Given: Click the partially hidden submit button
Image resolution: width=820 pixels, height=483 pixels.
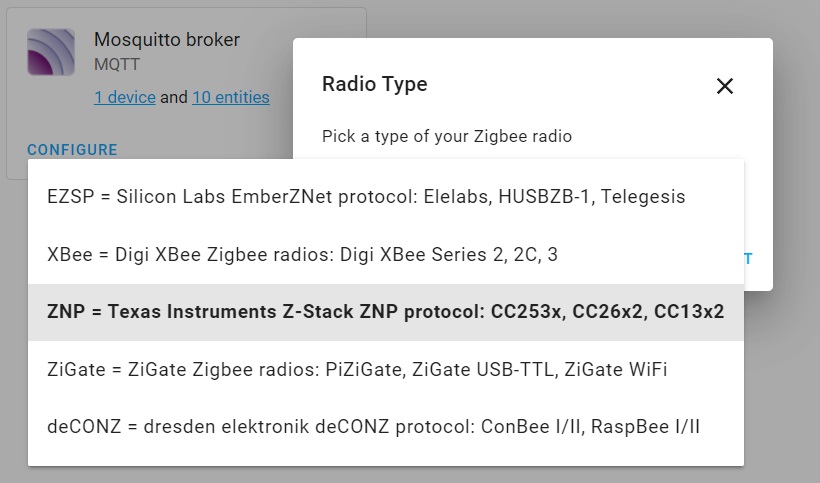Looking at the screenshot, I should click(748, 259).
